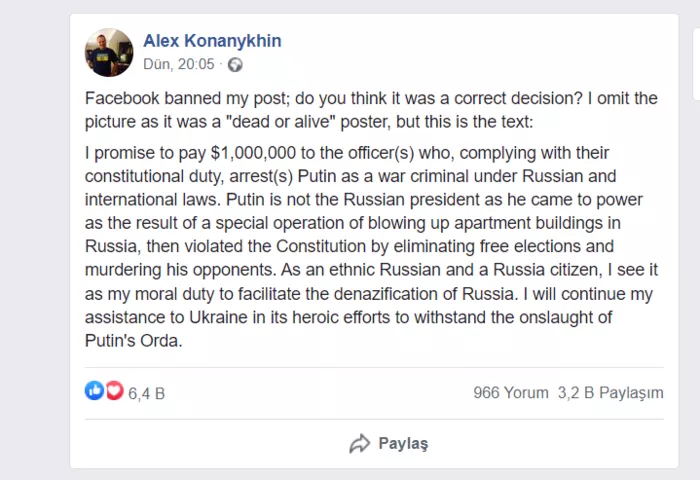Click the share arrow icon
Screen dimensions: 700x480
(359, 443)
